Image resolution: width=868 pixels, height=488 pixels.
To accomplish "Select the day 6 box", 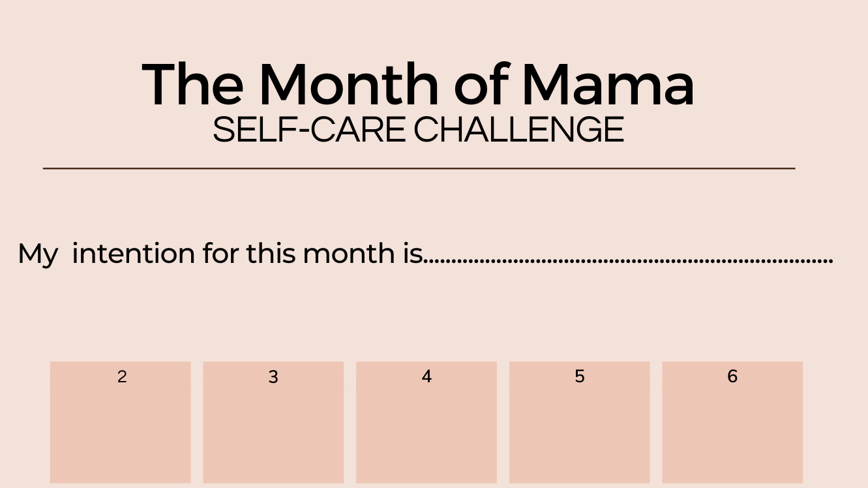I will click(x=732, y=431).
